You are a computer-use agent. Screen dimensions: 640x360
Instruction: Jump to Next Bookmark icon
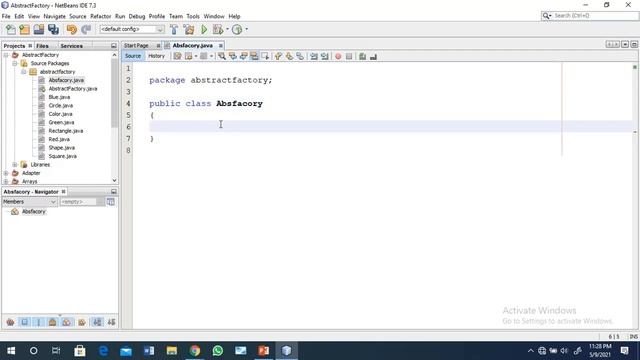[289, 56]
